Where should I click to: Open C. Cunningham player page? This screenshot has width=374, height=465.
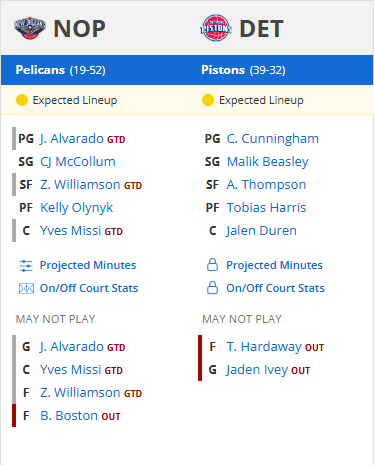[x=273, y=139]
